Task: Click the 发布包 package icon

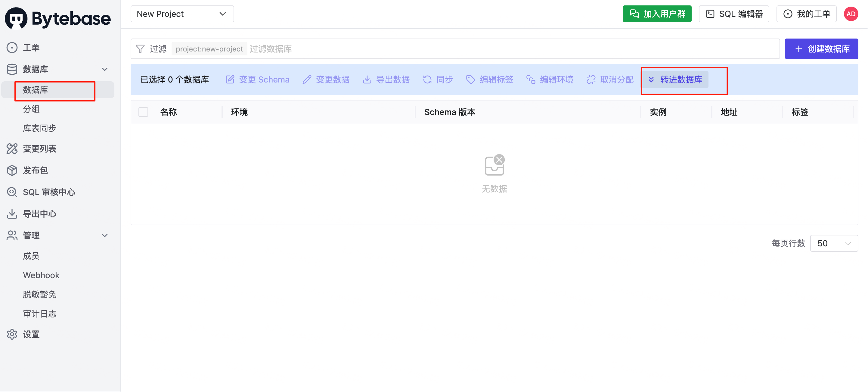Action: click(12, 170)
